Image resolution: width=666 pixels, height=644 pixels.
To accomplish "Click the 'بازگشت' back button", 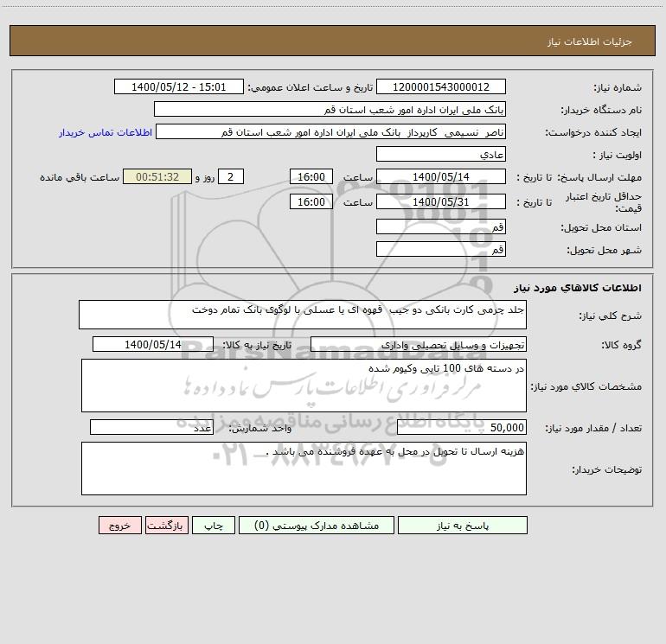I will click(166, 525).
